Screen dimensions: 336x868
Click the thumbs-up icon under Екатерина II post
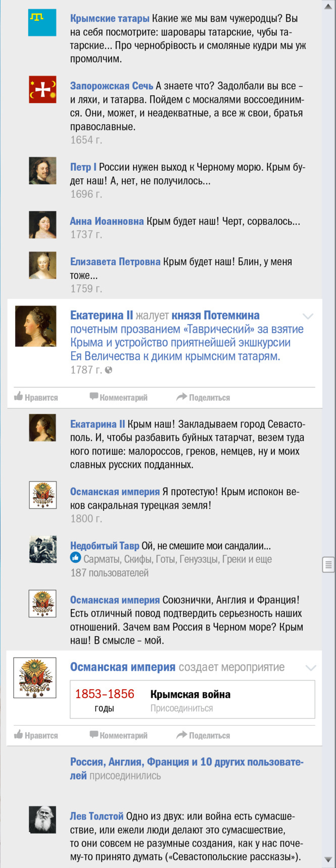tap(19, 397)
